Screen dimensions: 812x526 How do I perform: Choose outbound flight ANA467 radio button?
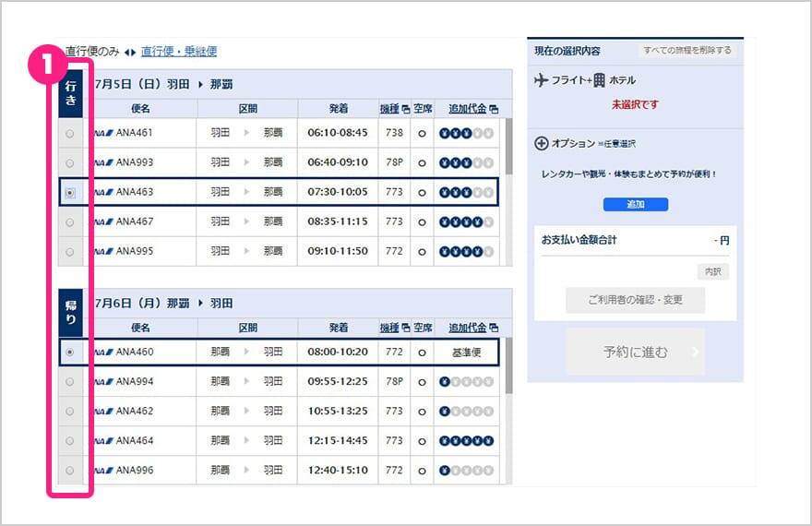pos(71,222)
